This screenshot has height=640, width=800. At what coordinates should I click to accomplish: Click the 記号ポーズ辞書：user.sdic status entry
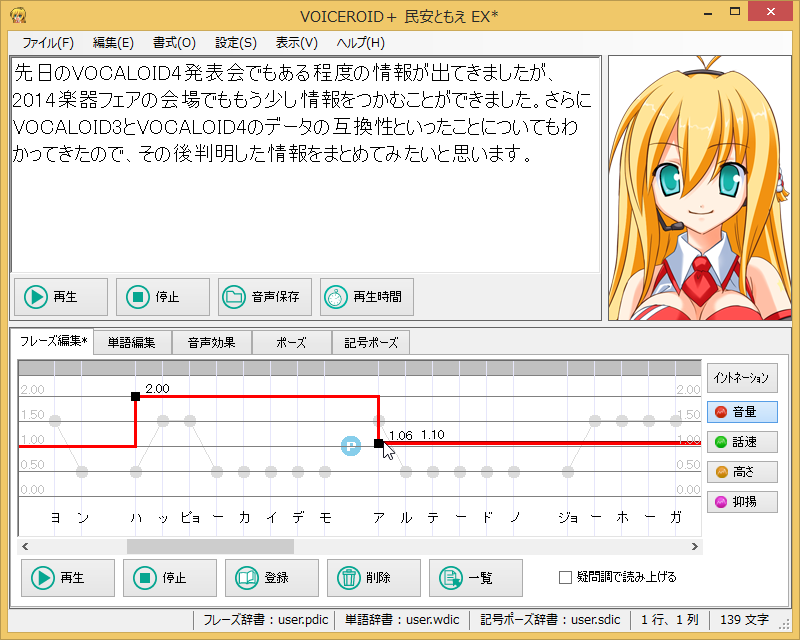tap(550, 620)
